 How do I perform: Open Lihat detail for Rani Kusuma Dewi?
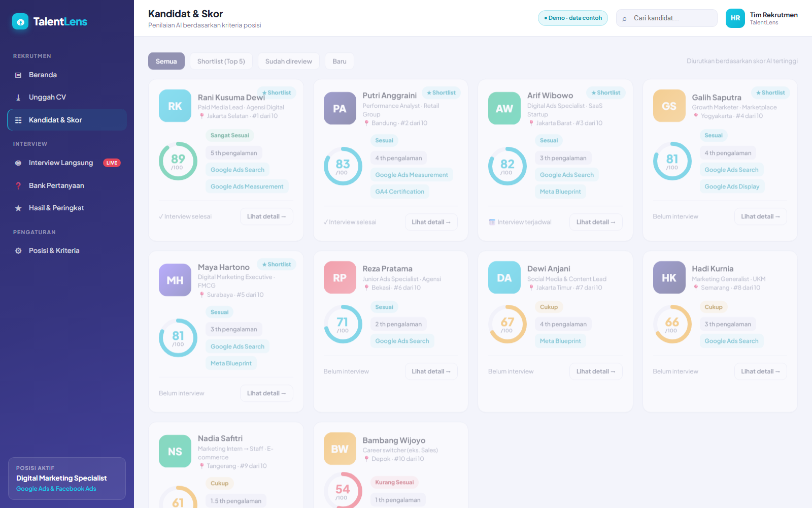266,216
